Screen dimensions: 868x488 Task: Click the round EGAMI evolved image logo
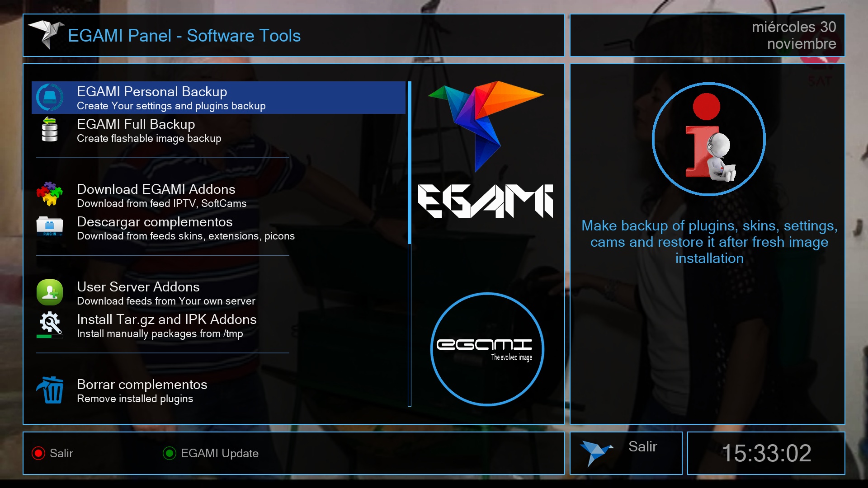487,349
